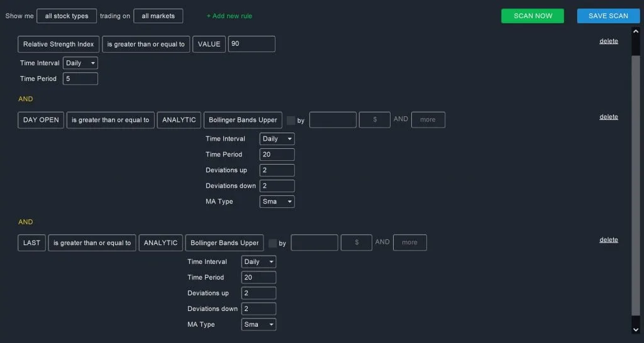This screenshot has width=644, height=343.
Task: Run the scan with SCAN NOW
Action: (x=533, y=16)
